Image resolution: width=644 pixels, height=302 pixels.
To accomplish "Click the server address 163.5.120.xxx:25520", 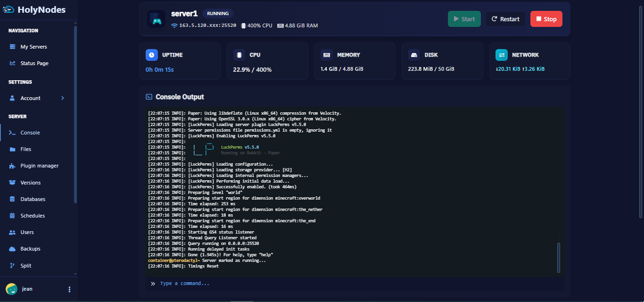I will 208,25.
